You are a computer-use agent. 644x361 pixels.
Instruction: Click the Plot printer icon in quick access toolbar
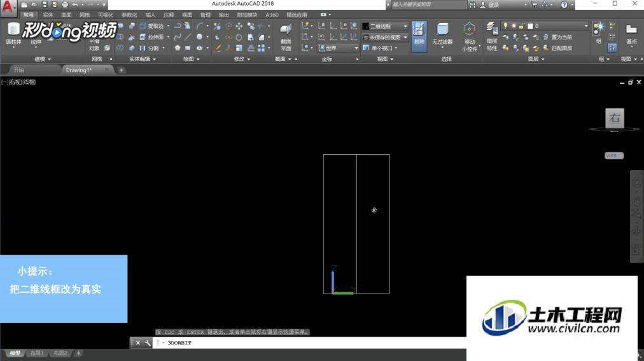click(65, 4)
